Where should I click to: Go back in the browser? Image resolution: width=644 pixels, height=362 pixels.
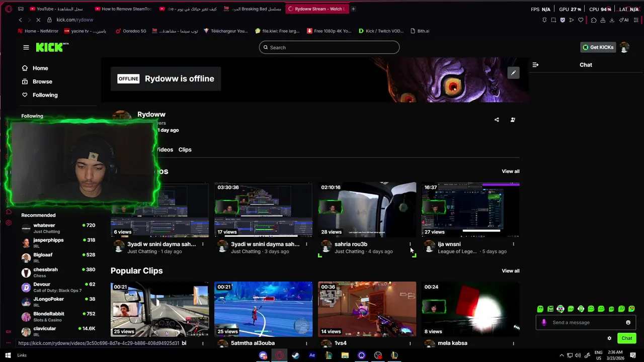coord(20,20)
